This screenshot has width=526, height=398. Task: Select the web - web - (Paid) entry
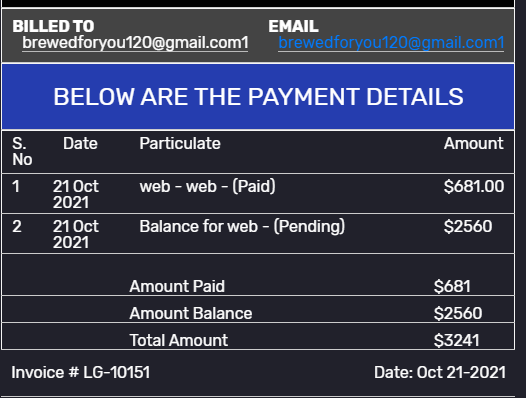click(x=208, y=186)
